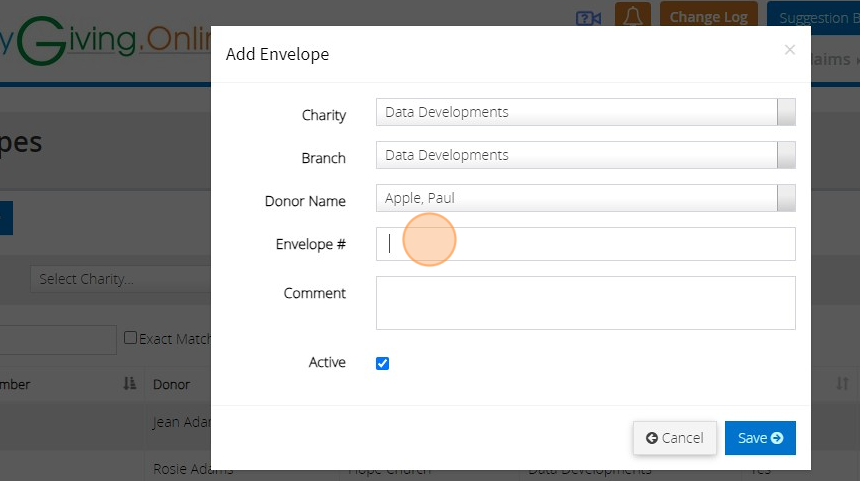Click the sort arrows on the last column
860x481 pixels.
[842, 384]
